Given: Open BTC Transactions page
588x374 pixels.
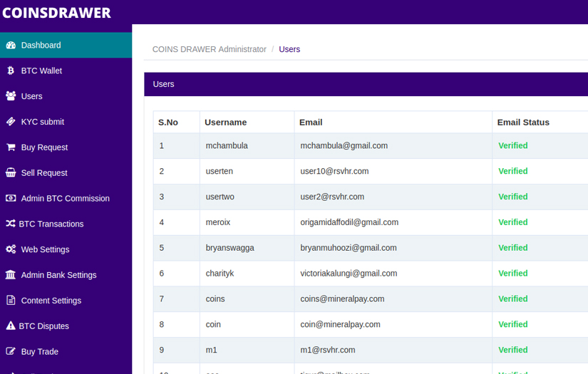Looking at the screenshot, I should pyautogui.click(x=66, y=224).
